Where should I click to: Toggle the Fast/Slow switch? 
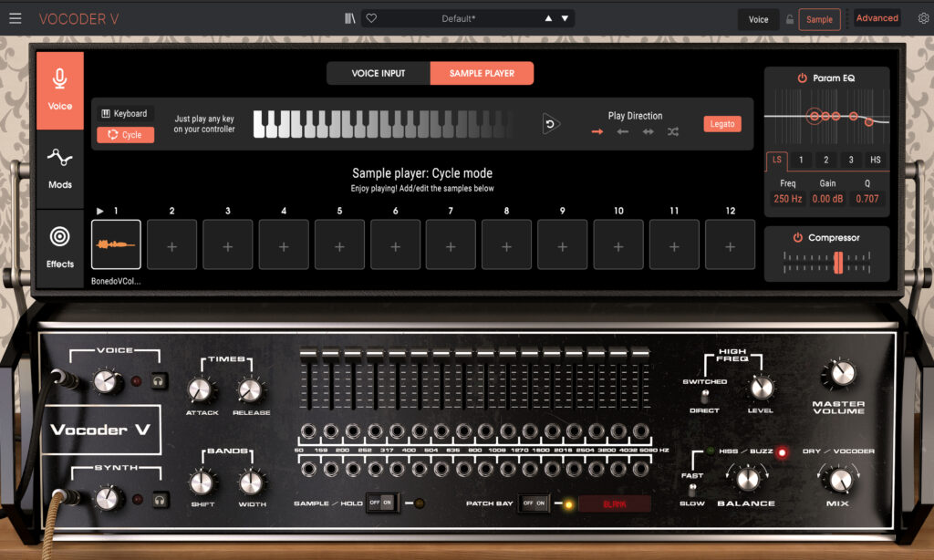click(x=692, y=490)
